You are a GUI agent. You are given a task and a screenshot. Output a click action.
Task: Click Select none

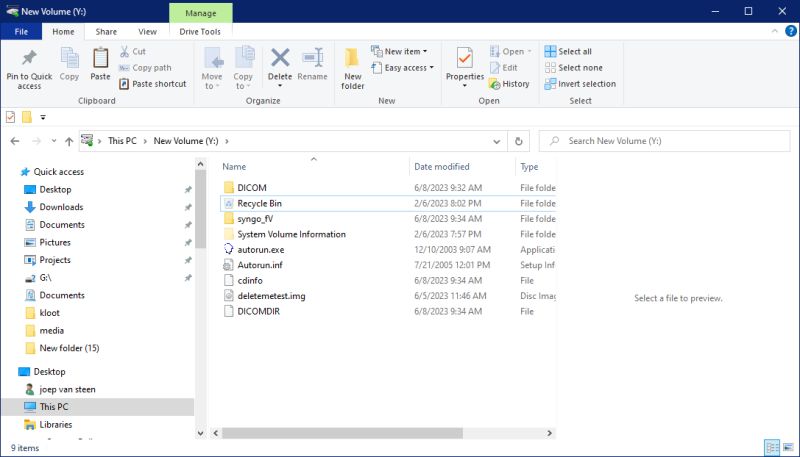tap(573, 68)
